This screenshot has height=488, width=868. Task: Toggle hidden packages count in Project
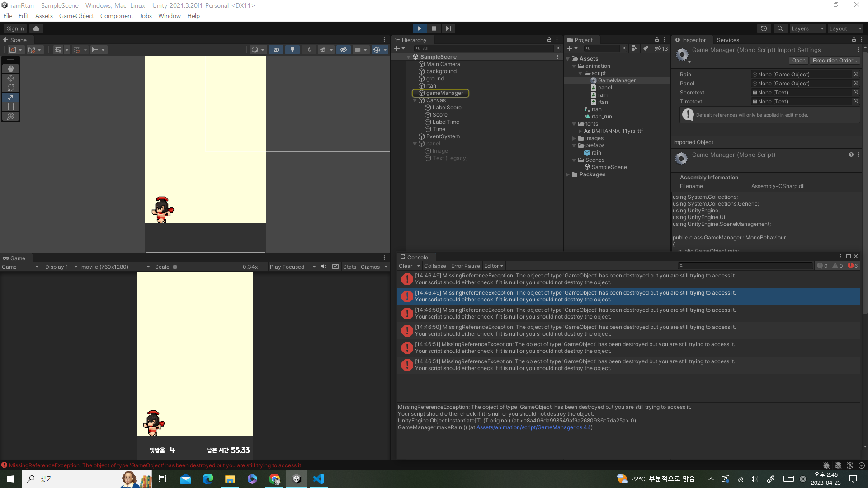[x=661, y=48]
